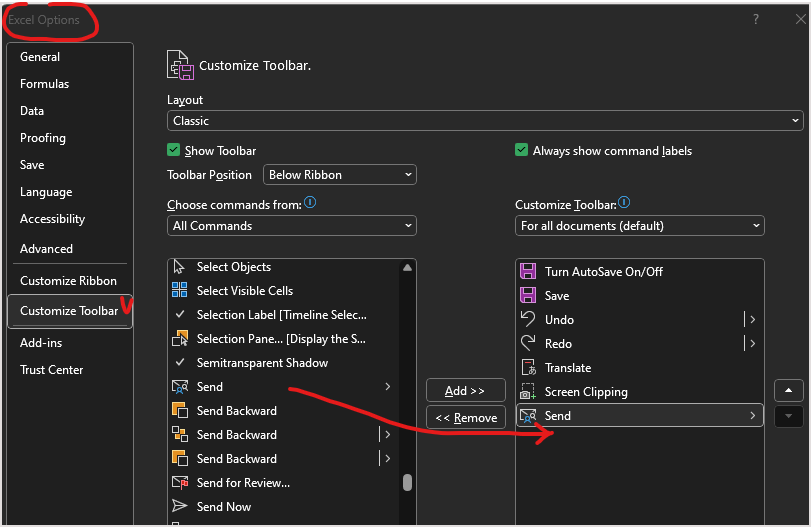Select Turn AutoSave On/Off in toolbar list

[x=639, y=272]
